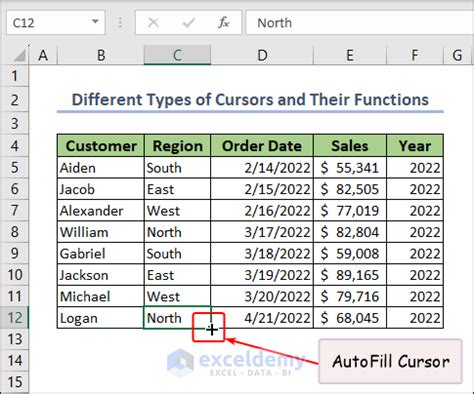Click the Year header cell
This screenshot has width=474, height=394.
point(415,146)
